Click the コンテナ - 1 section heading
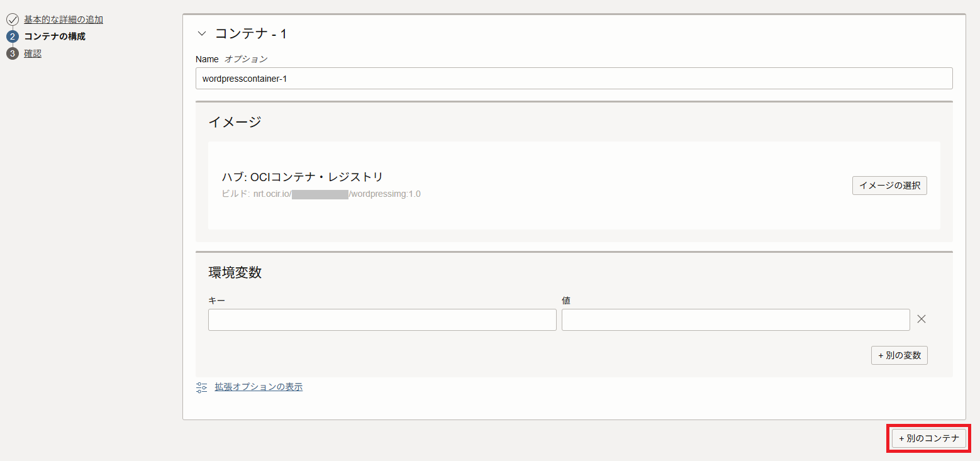Viewport: 980px width, 461px height. (x=251, y=34)
